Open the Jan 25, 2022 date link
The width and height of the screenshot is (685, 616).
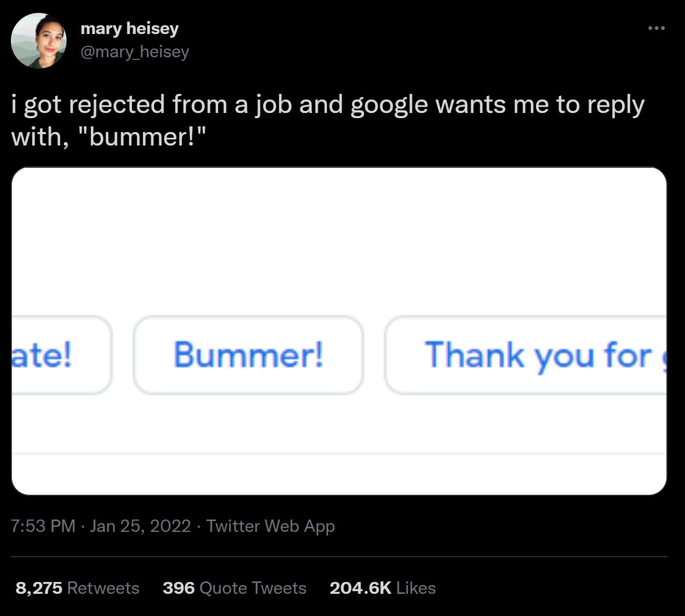[x=140, y=526]
